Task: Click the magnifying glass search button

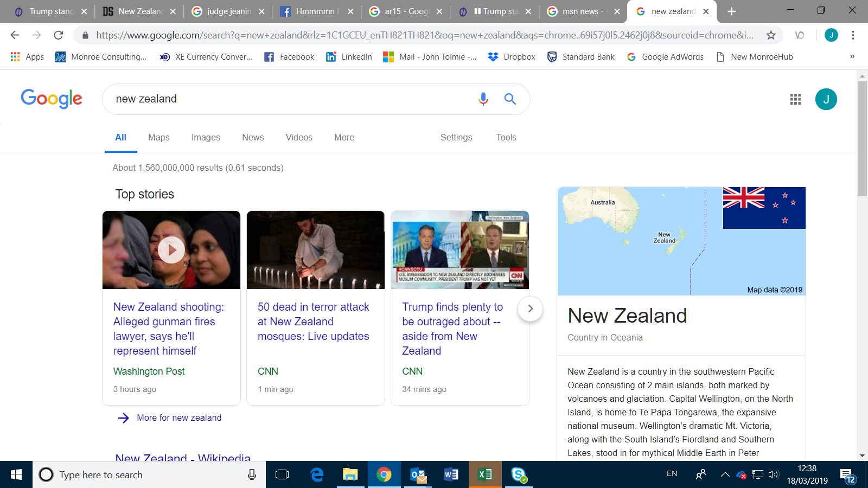Action: (510, 99)
